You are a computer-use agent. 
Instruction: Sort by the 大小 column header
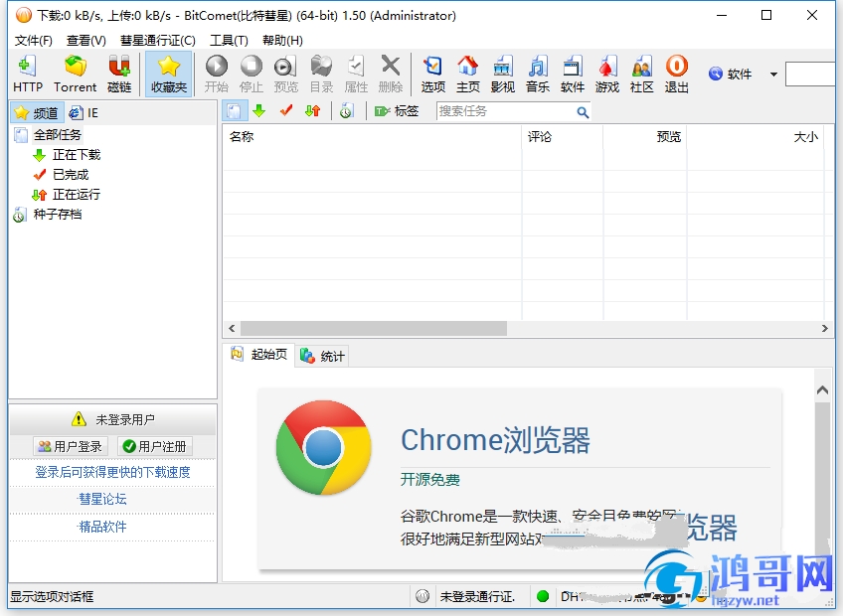756,137
